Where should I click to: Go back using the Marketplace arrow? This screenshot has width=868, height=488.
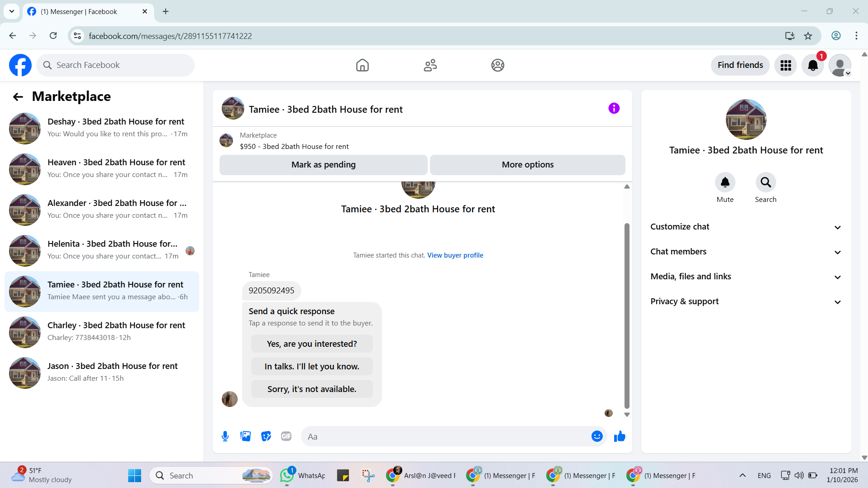[x=18, y=96]
